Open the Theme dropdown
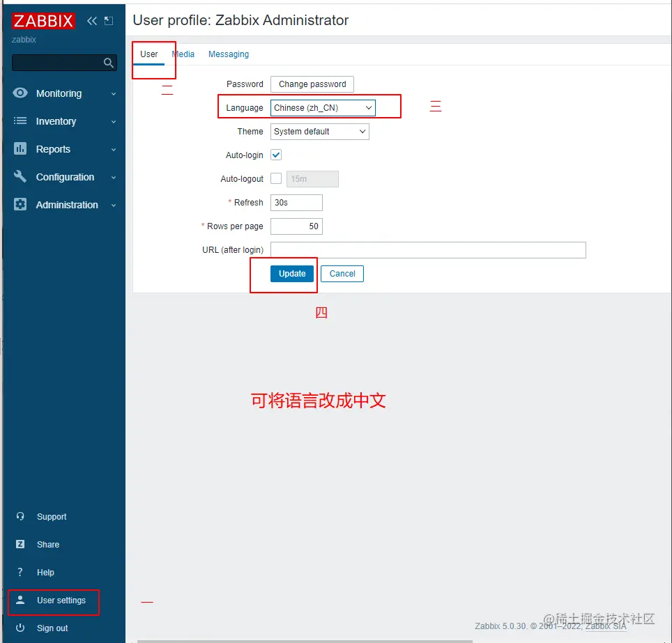Image resolution: width=672 pixels, height=643 pixels. point(320,132)
